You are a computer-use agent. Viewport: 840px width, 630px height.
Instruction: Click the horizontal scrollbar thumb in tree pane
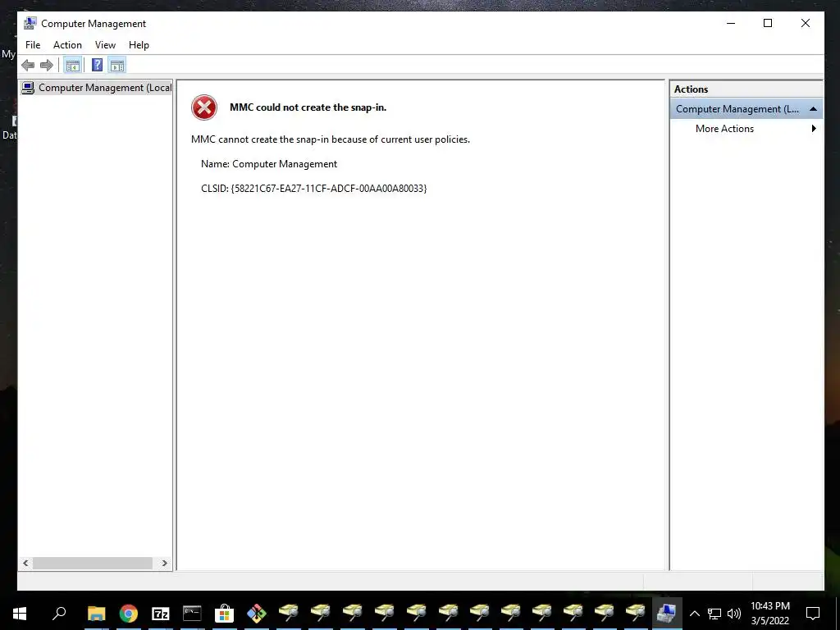93,563
